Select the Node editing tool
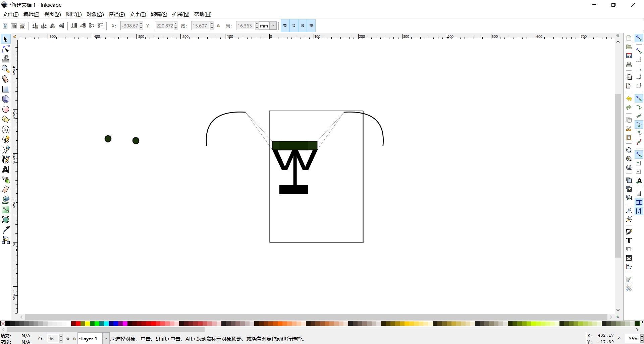This screenshot has height=344, width=644. tap(5, 49)
